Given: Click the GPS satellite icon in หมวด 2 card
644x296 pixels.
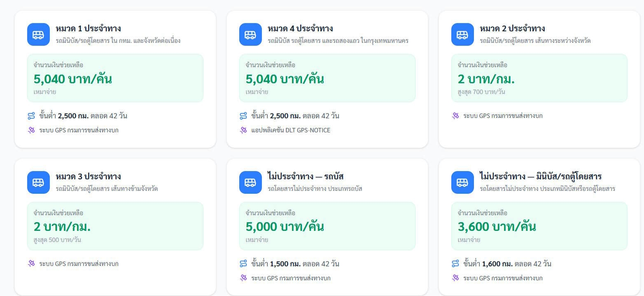Looking at the screenshot, I should (455, 116).
